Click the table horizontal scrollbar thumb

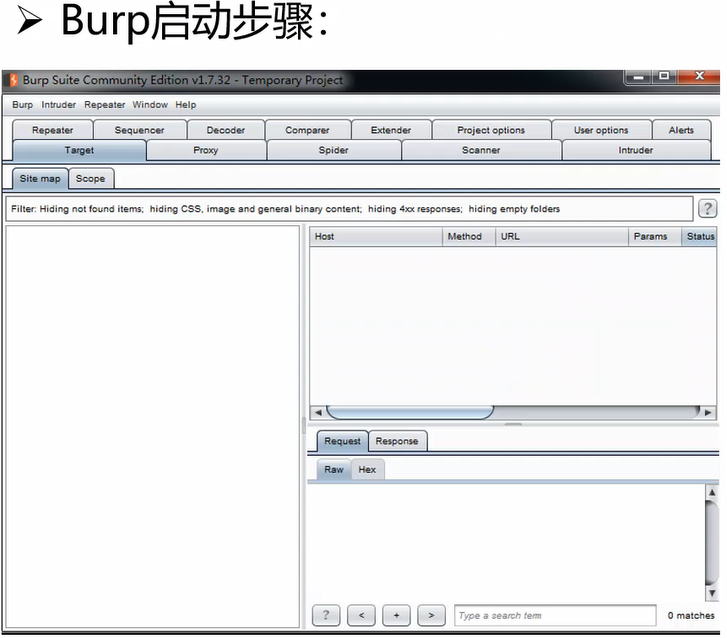[x=410, y=412]
